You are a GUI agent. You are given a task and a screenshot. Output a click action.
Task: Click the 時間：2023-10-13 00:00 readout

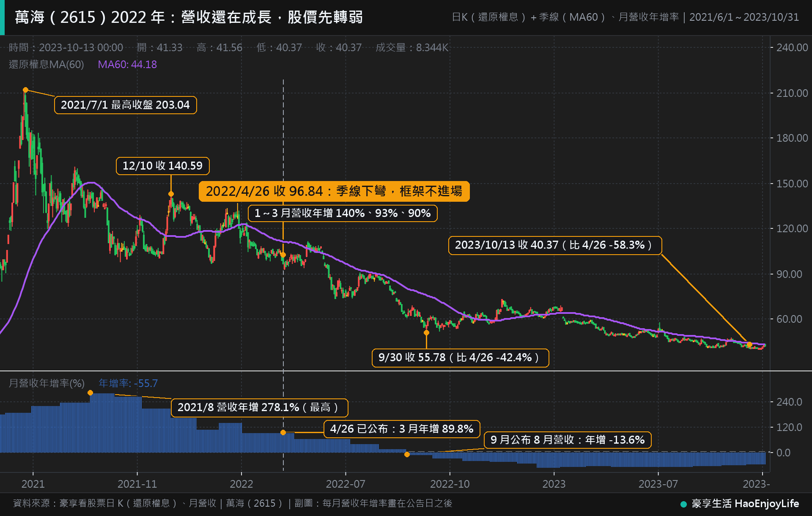coord(66,48)
